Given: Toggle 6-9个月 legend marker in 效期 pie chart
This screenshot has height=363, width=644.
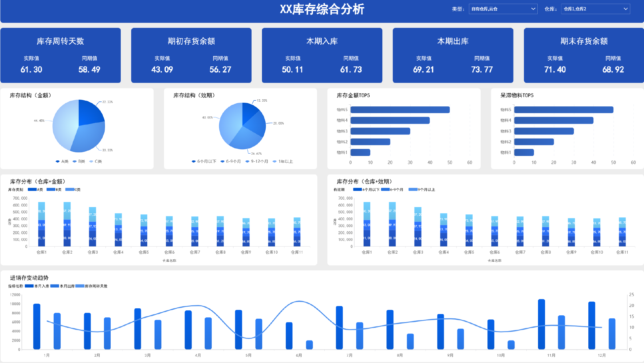Looking at the screenshot, I should [222, 161].
